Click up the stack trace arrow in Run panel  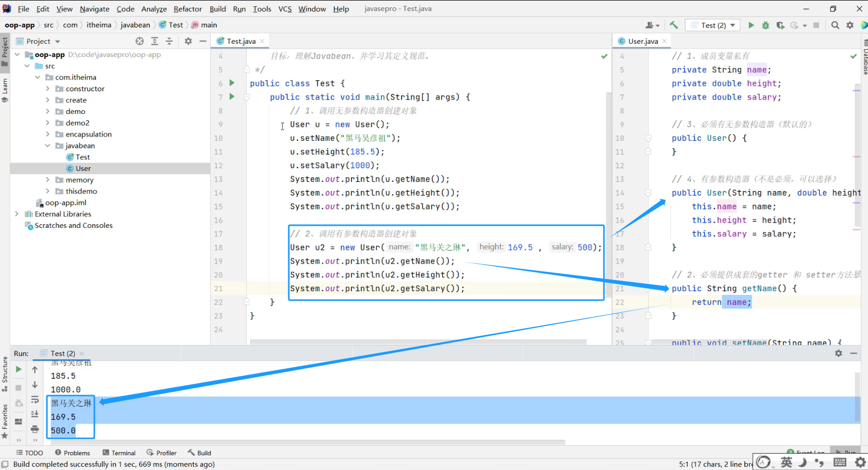pos(35,370)
